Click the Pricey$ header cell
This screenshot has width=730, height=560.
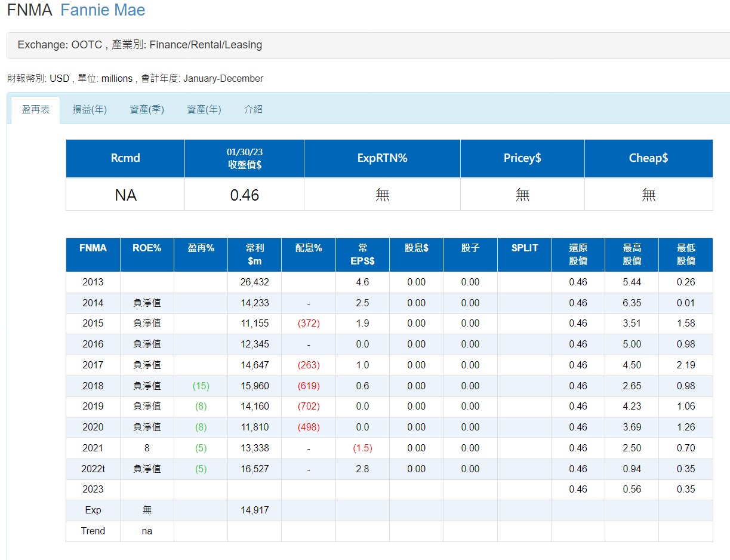(x=522, y=158)
